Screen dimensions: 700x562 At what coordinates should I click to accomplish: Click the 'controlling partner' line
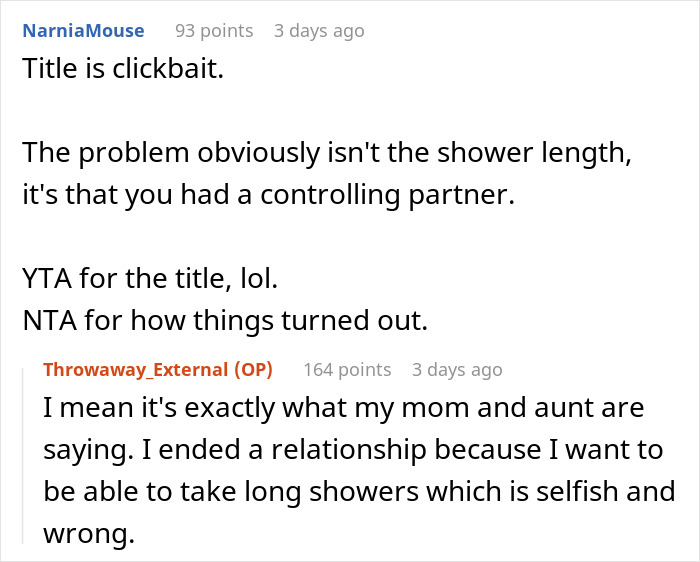(x=268, y=195)
